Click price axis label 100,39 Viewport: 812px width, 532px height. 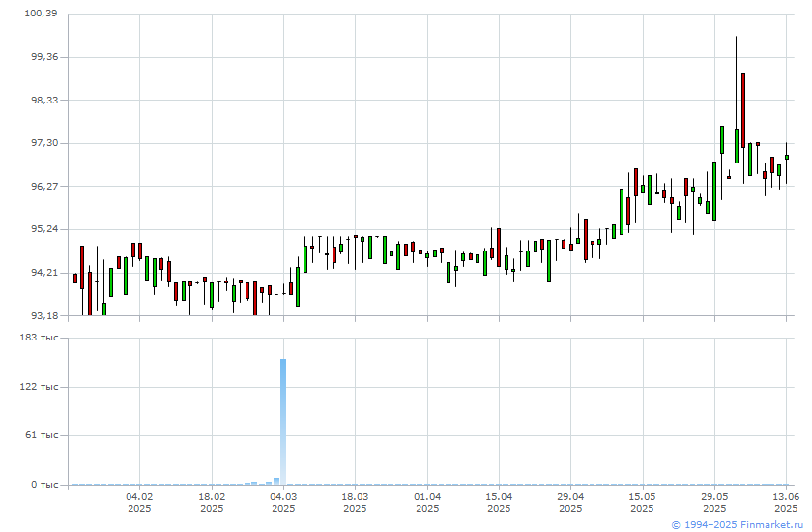pos(41,14)
